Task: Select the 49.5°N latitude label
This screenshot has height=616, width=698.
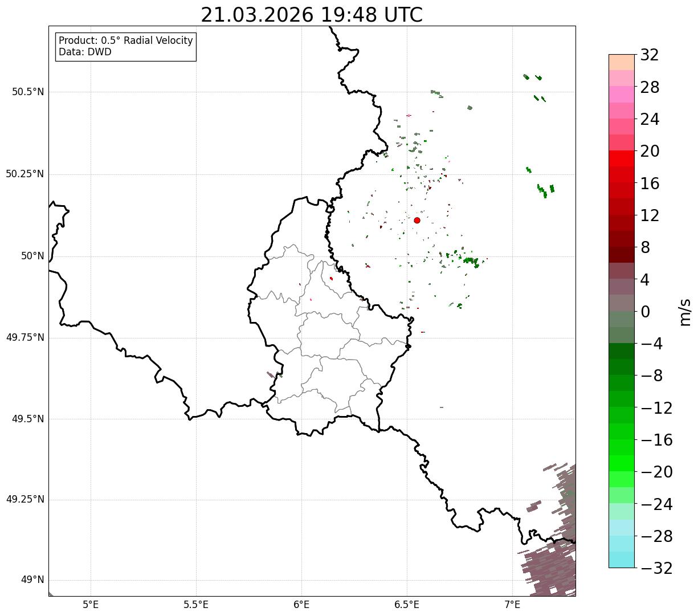Action: point(28,419)
